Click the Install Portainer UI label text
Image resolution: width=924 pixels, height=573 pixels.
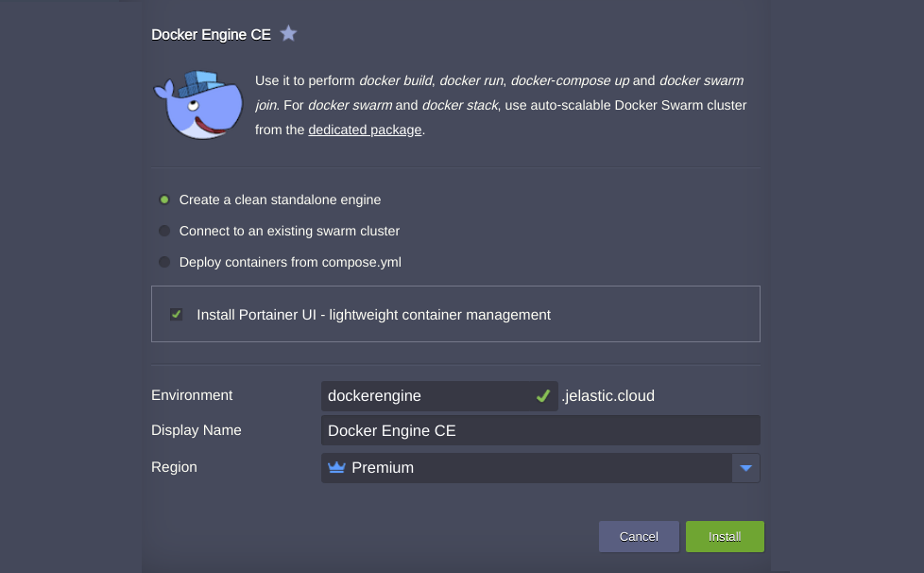pyautogui.click(x=373, y=315)
